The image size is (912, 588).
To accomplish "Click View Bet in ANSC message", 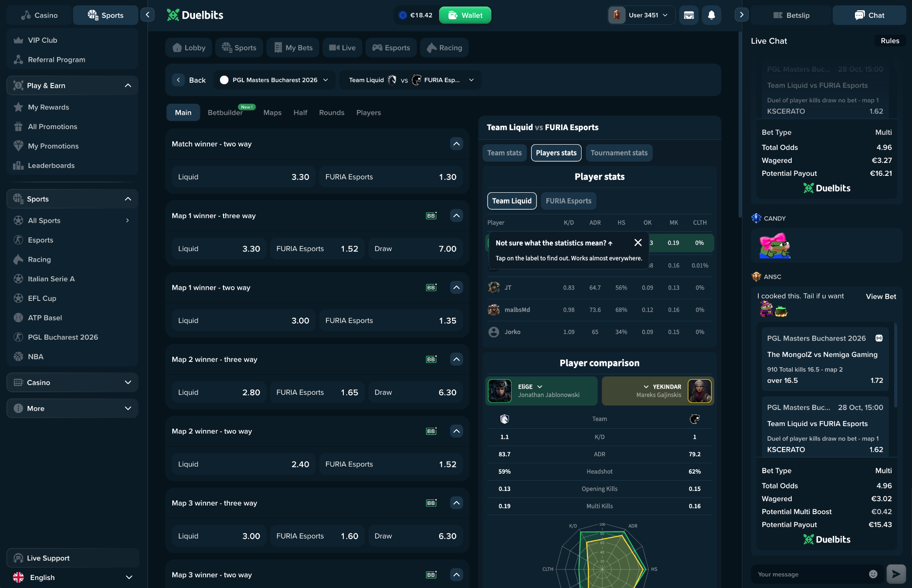I will point(881,296).
